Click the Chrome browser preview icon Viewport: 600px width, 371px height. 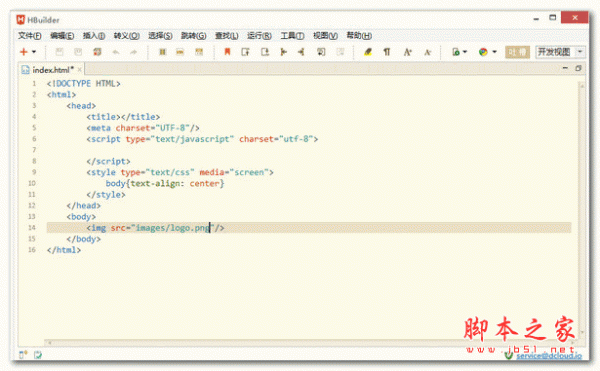point(483,52)
